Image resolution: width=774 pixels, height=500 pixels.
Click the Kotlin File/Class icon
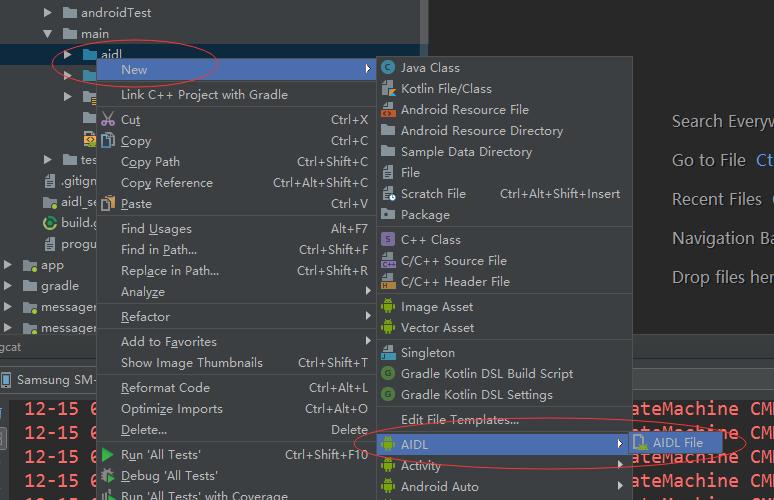[x=388, y=89]
